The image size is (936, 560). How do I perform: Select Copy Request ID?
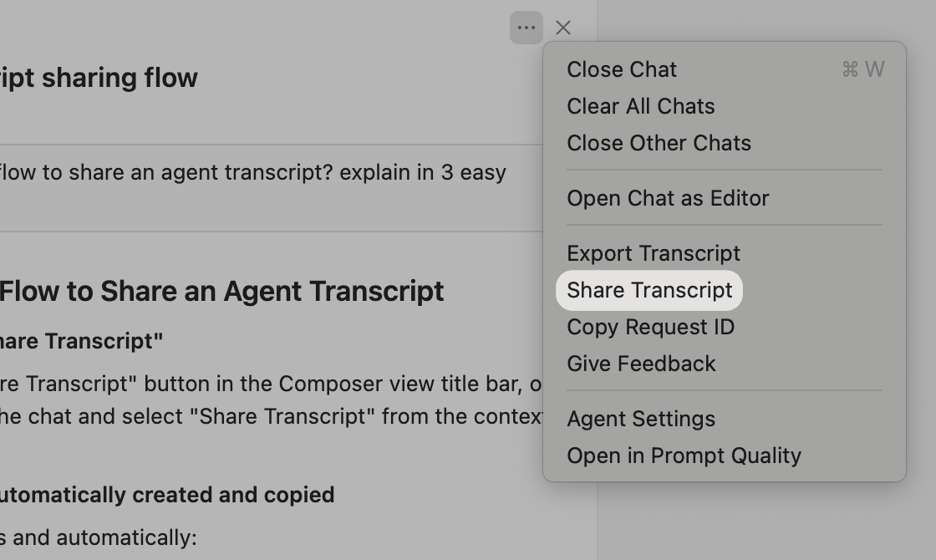(x=650, y=327)
